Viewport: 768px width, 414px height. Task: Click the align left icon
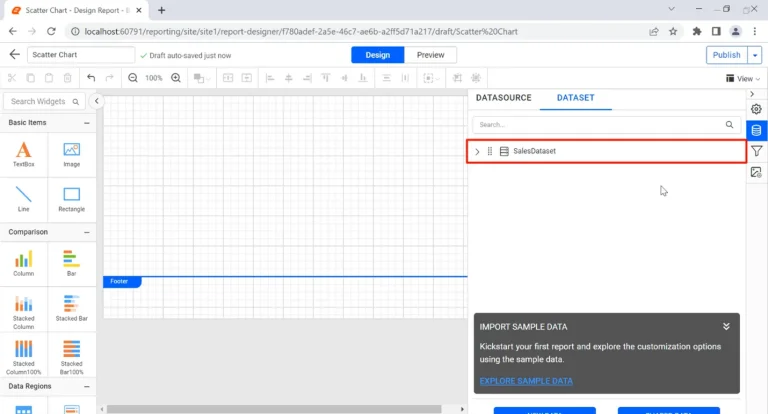[x=270, y=78]
